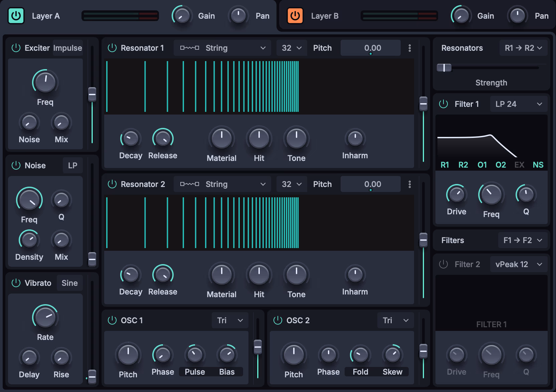
Task: Click the EX filter source button
Action: tap(519, 165)
